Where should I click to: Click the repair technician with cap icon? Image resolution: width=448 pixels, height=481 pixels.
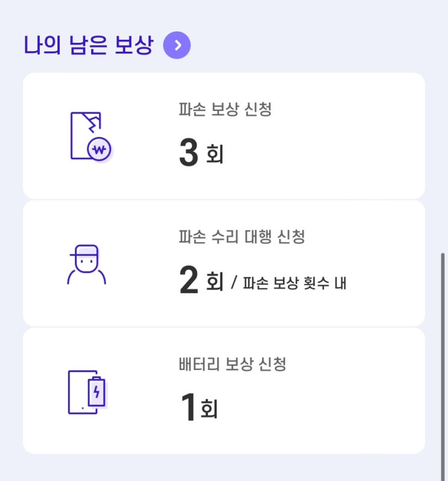[x=87, y=264]
